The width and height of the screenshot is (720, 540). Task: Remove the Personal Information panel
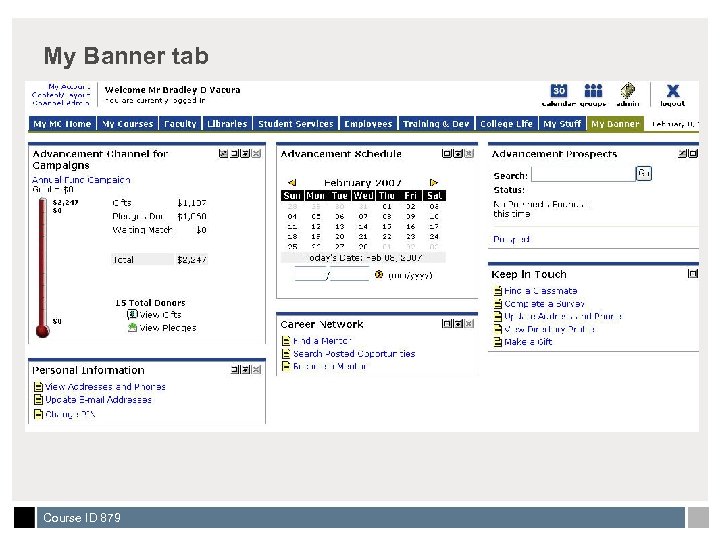[256, 369]
